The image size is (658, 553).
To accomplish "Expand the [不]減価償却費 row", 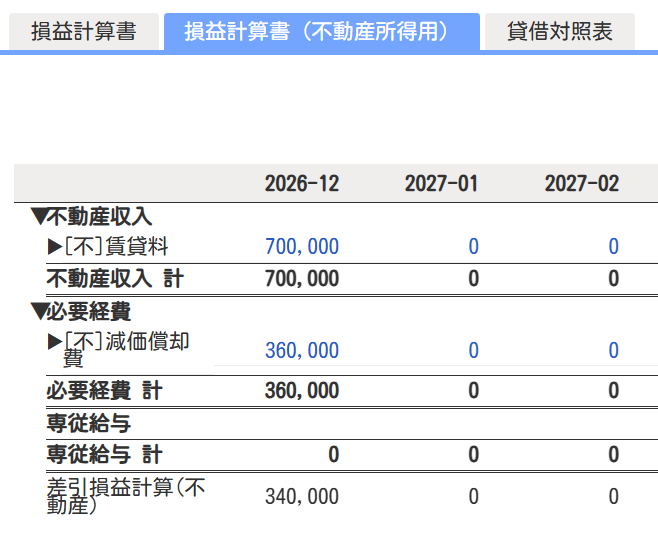I will (x=55, y=342).
